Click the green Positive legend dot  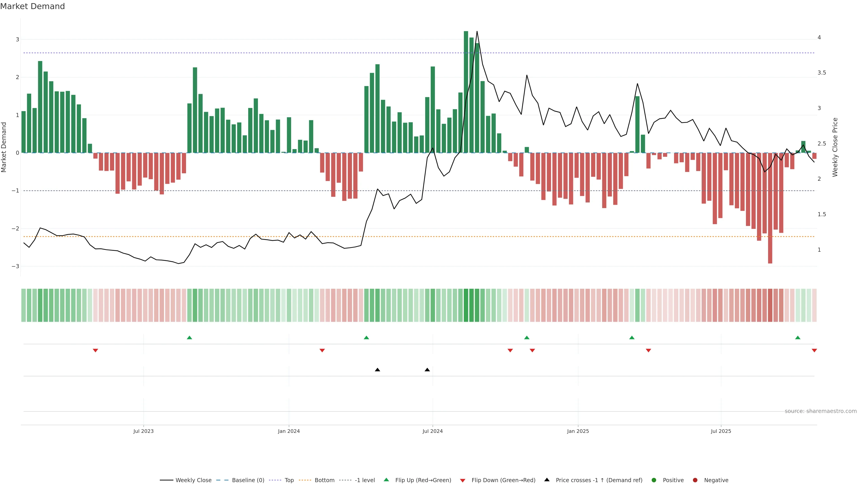coord(654,480)
